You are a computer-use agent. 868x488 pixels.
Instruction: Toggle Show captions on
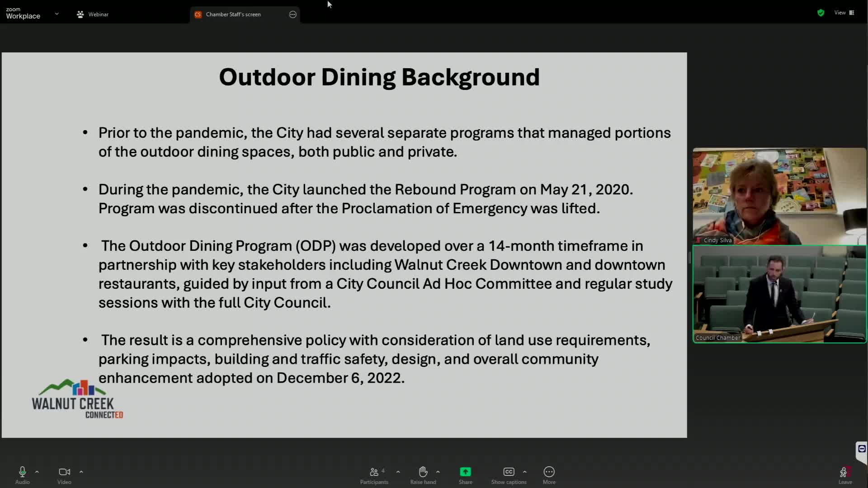509,472
